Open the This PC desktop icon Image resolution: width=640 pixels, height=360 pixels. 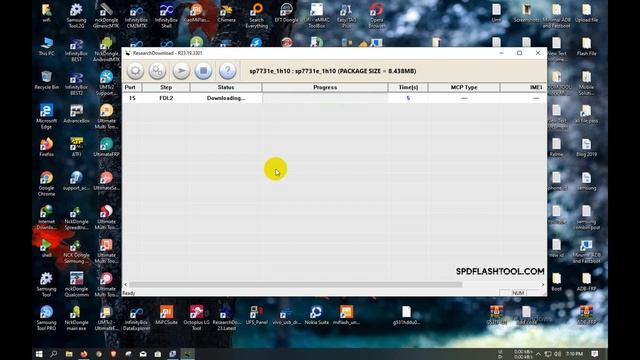click(46, 47)
